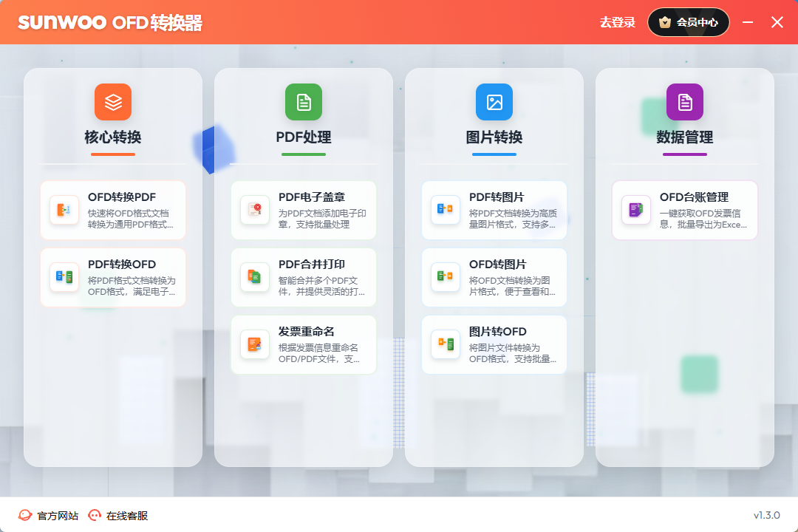Viewport: 798px width, 532px height.
Task: Select the 图片转OFD icon
Action: [x=446, y=344]
